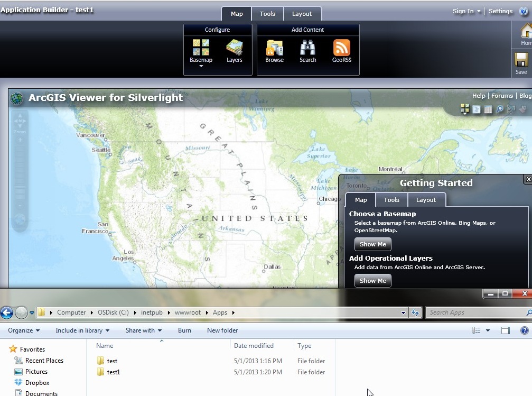Image resolution: width=532 pixels, height=396 pixels.
Task: Click the Home icon in right sidebar
Action: (526, 34)
